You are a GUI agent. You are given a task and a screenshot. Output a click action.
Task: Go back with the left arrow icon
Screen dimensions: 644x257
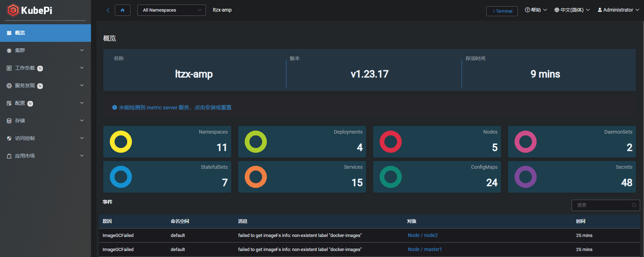pyautogui.click(x=108, y=10)
